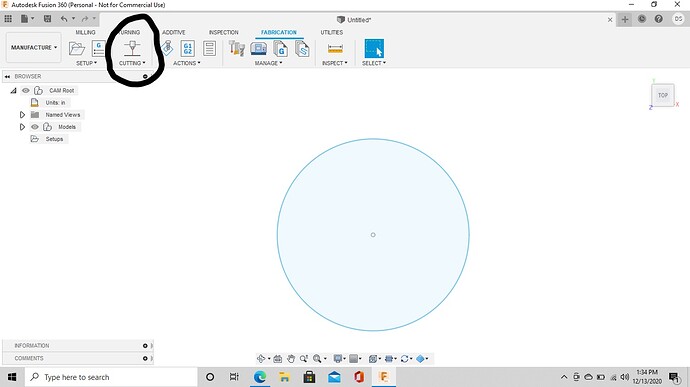Open the DS user profile icon

[x=678, y=19]
